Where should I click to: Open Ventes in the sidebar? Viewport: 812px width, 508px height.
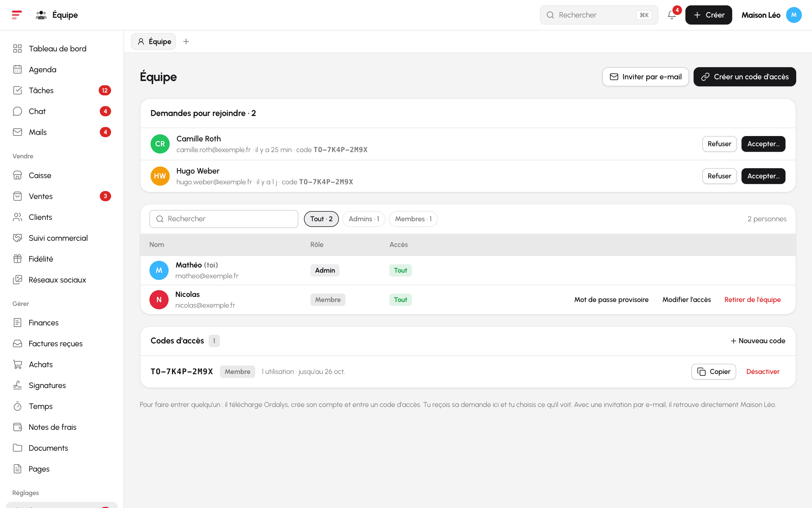62,196
